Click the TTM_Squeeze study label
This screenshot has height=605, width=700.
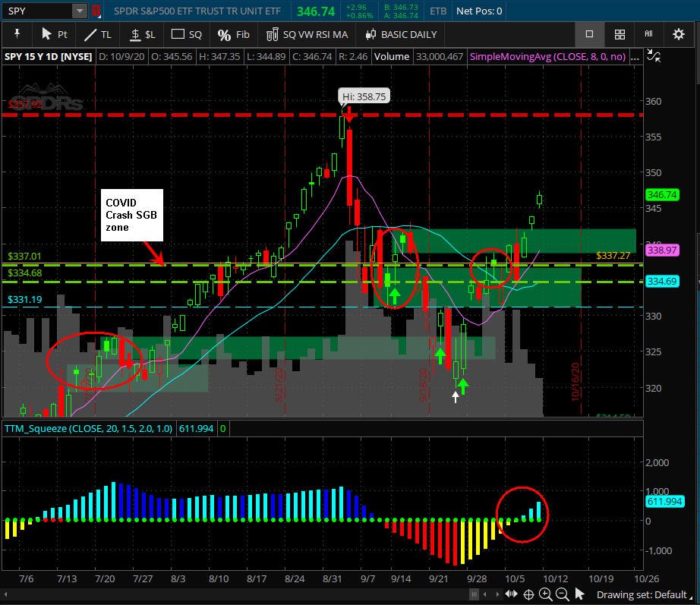click(x=88, y=429)
